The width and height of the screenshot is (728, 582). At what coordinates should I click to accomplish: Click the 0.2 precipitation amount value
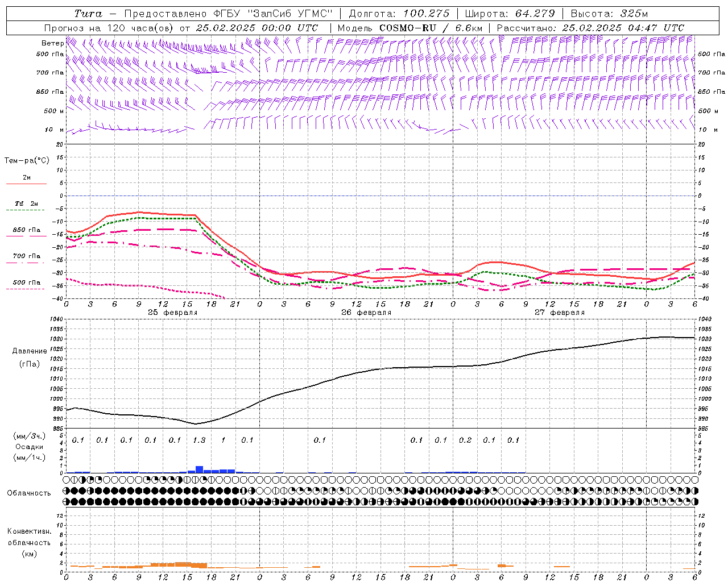[465, 440]
